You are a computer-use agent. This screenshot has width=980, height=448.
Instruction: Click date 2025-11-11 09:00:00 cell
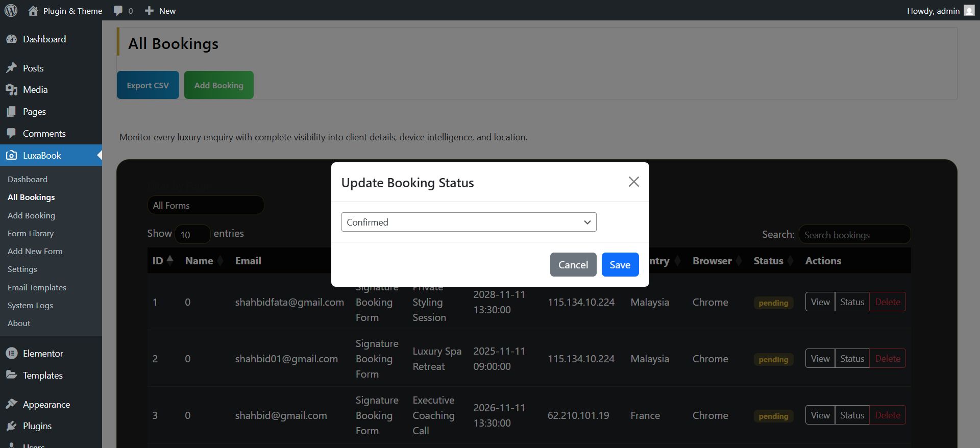coord(499,359)
